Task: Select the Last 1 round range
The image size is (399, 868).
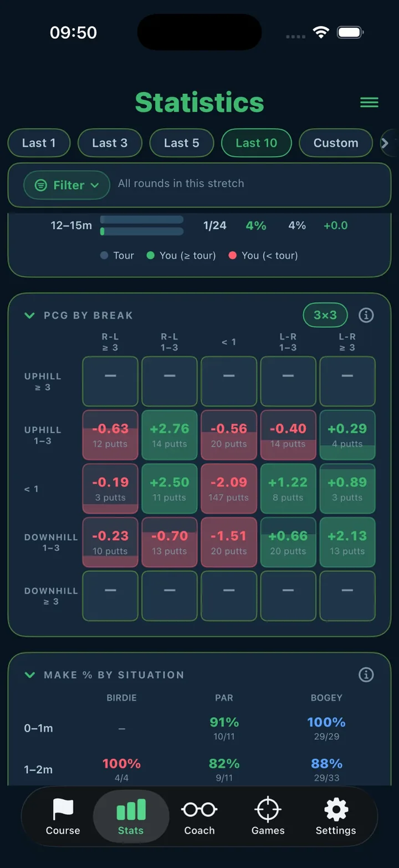Action: (x=39, y=143)
